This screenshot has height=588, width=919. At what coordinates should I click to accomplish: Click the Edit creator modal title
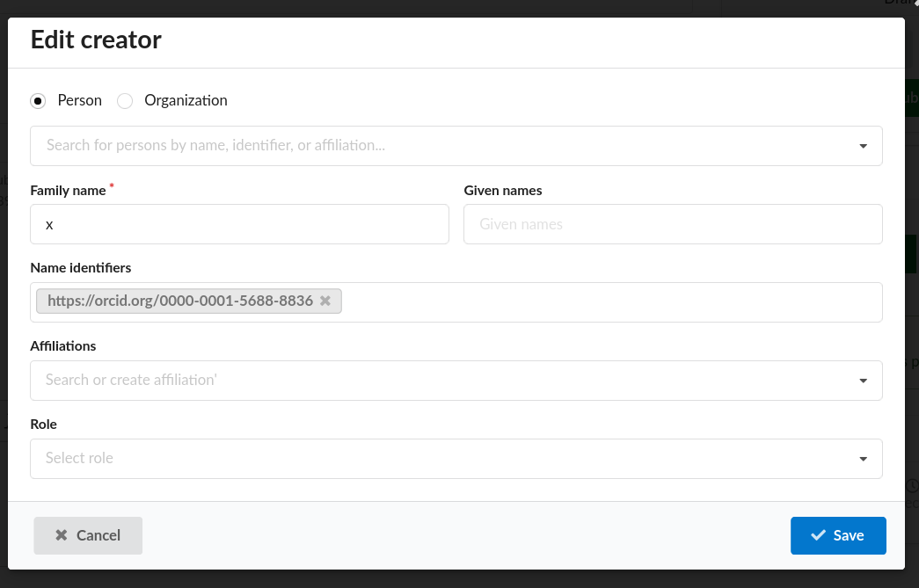point(96,40)
